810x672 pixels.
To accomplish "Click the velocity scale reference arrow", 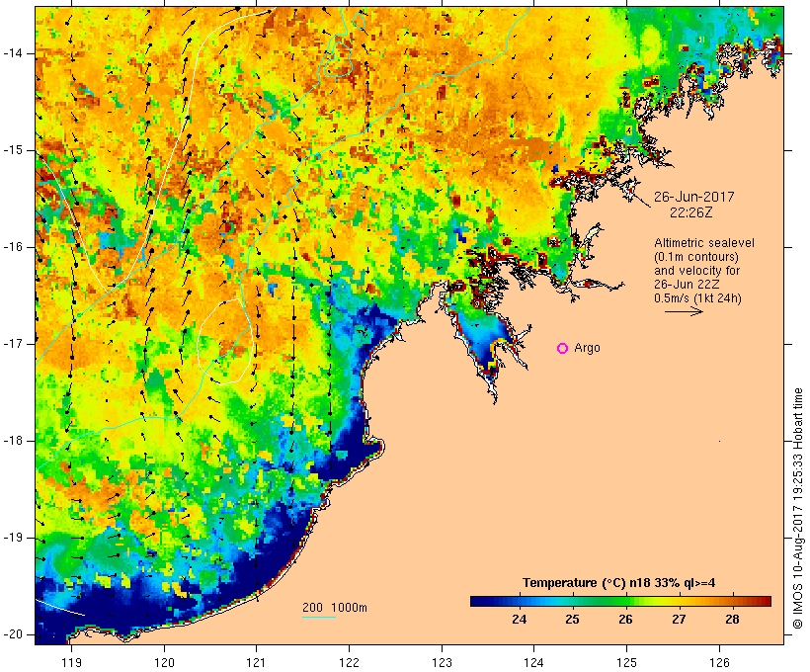I will [x=684, y=311].
